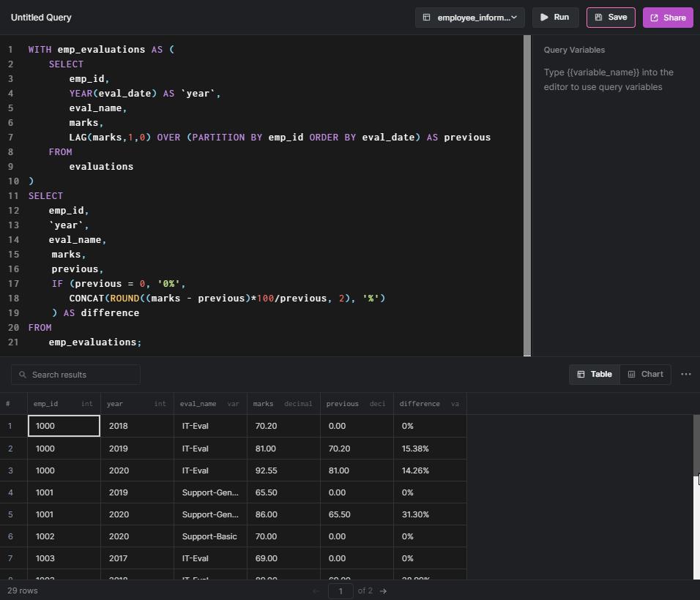The image size is (700, 600).
Task: Open the three-dot more options menu
Action: 686,375
